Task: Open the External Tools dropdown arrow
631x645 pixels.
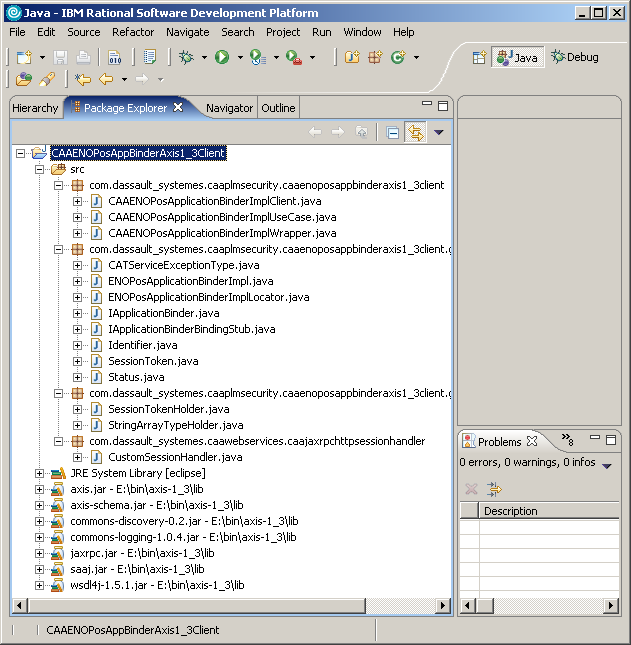Action: (313, 58)
